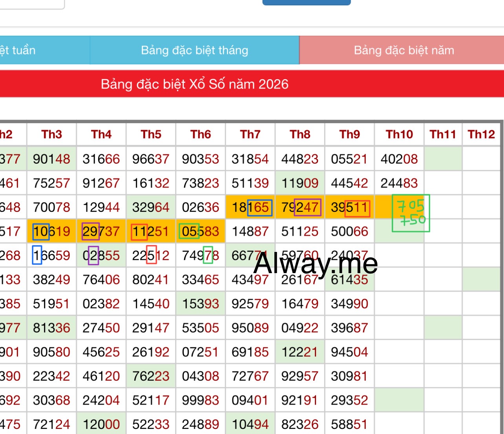
Task: Select the partially visible tuần tab
Action: [x=45, y=50]
